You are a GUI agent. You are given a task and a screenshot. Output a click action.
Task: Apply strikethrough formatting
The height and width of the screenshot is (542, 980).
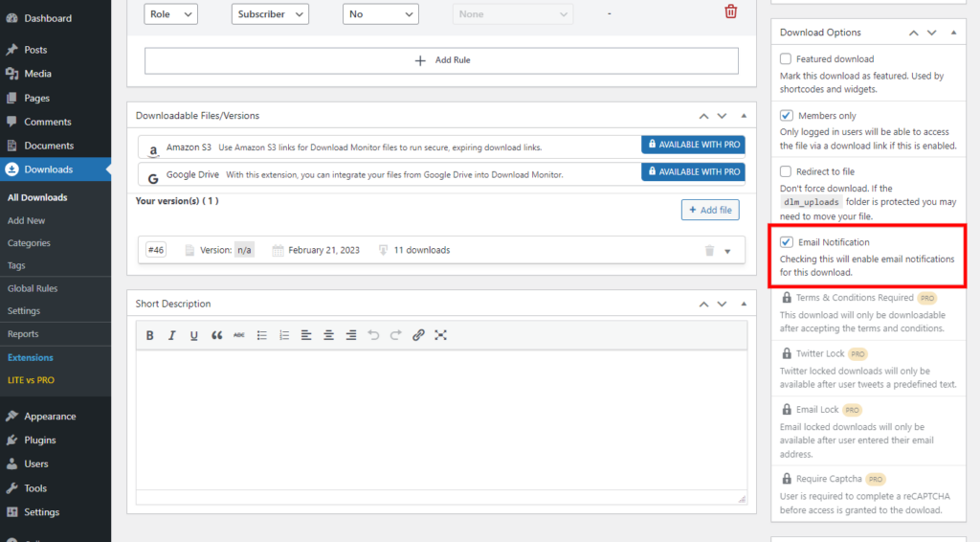238,335
